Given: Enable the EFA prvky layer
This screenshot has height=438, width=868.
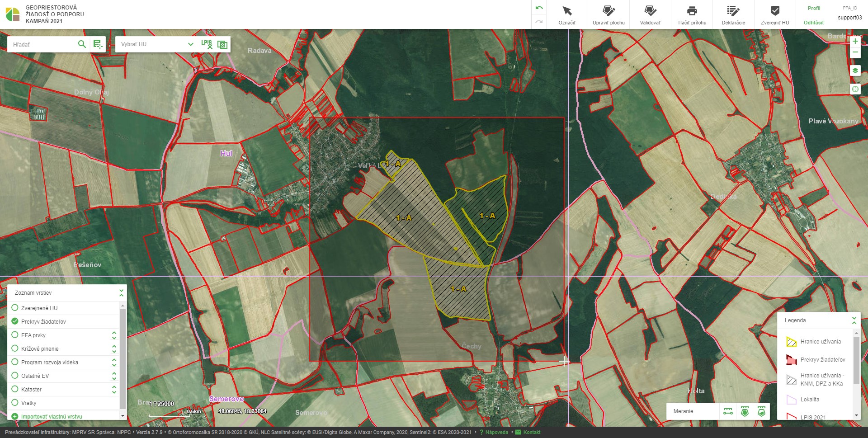Looking at the screenshot, I should click(14, 335).
